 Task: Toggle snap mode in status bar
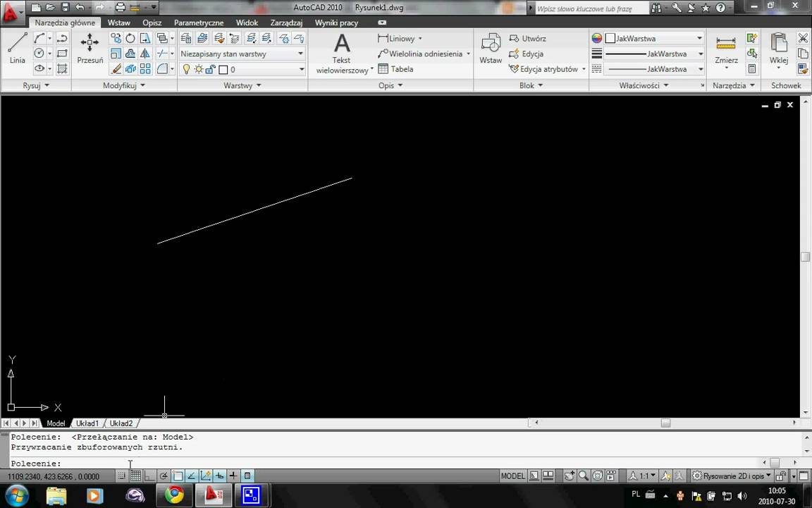click(x=122, y=476)
